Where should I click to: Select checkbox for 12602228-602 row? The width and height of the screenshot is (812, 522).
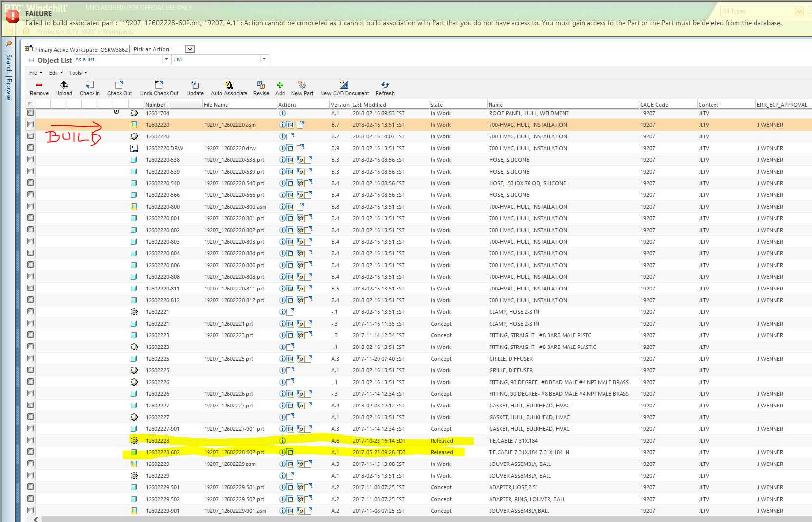[x=31, y=452]
